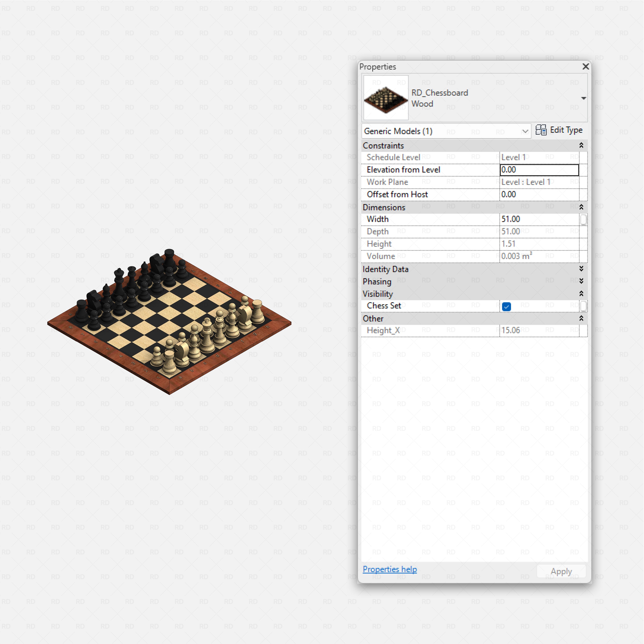Click the chessboard preview image in Properties
Screen dimensions: 644x644
(x=386, y=97)
